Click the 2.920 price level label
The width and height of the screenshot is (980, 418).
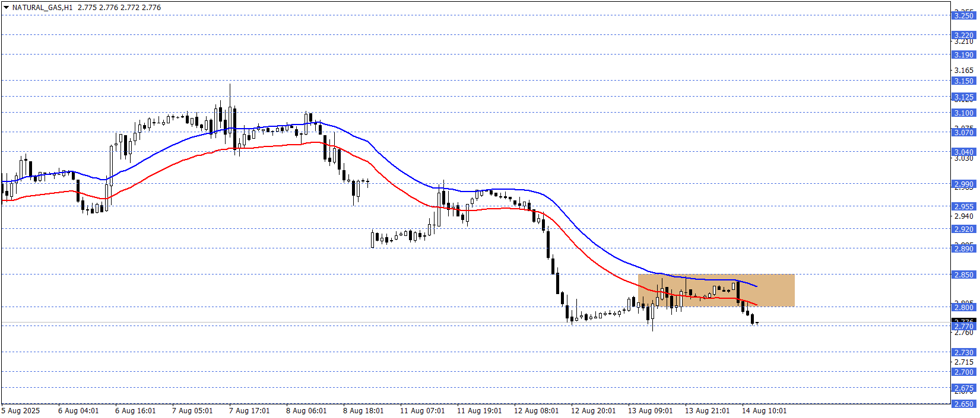pyautogui.click(x=963, y=229)
